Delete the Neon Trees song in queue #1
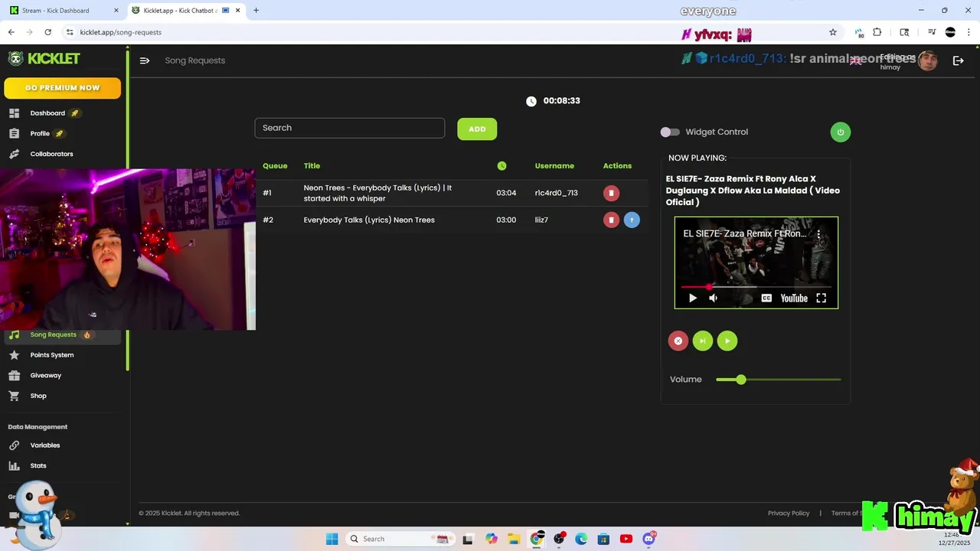 pyautogui.click(x=611, y=193)
